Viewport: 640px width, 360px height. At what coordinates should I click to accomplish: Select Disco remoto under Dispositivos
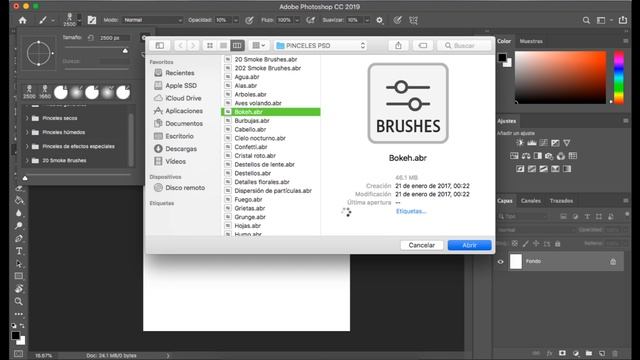click(185, 188)
